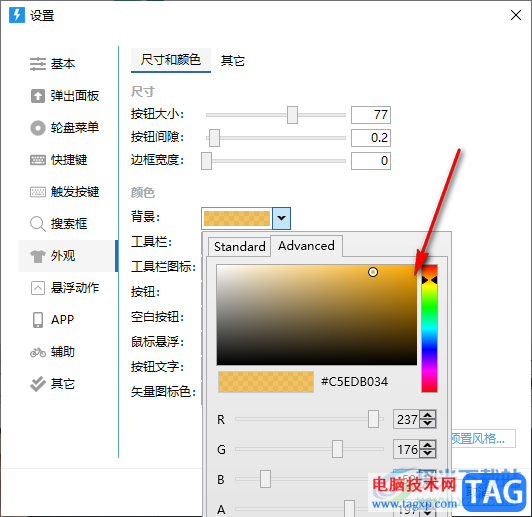Decrease the R value with down arrow
Image resolution: width=532 pixels, height=517 pixels.
428,424
